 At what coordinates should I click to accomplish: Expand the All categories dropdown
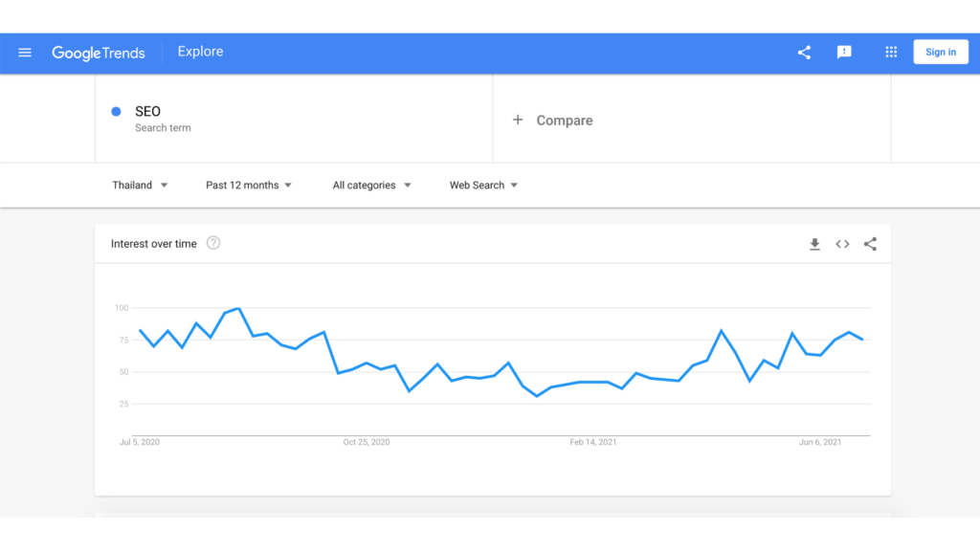coord(372,185)
